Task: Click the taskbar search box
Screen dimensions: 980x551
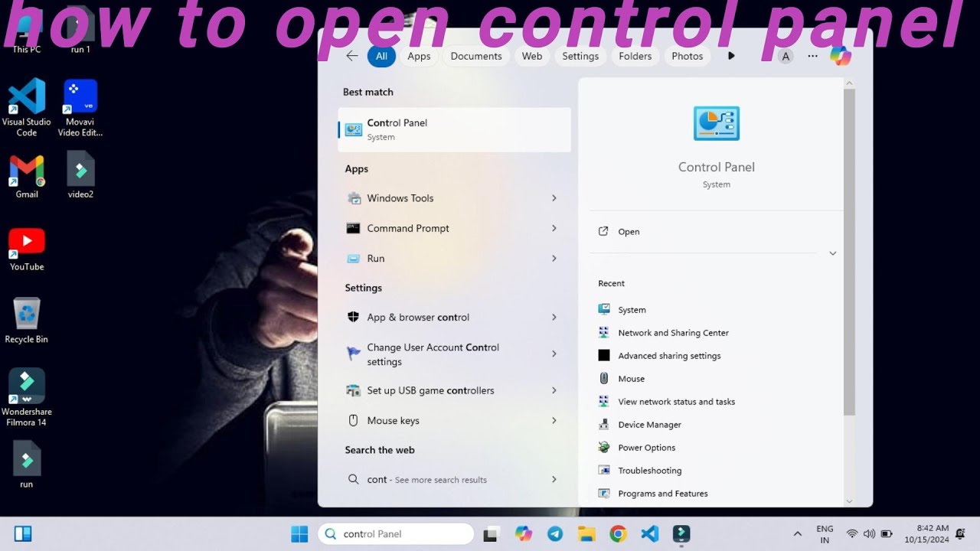Action: coord(396,534)
